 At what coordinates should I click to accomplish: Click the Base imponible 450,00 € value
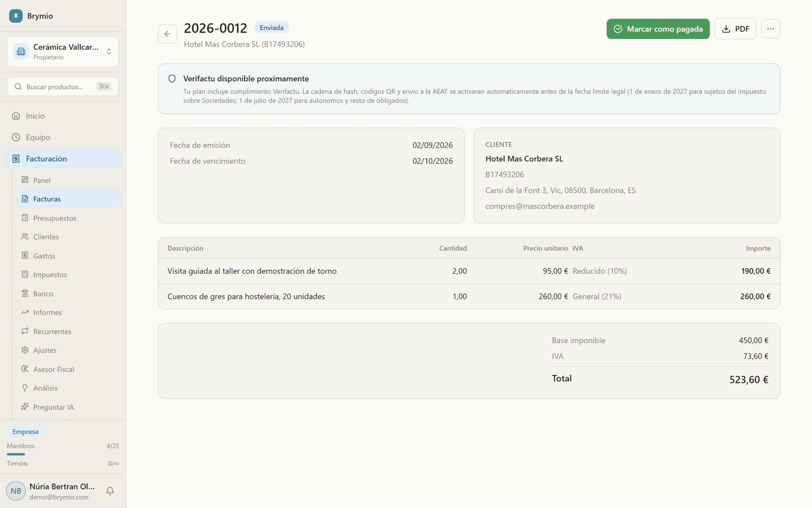tap(754, 340)
